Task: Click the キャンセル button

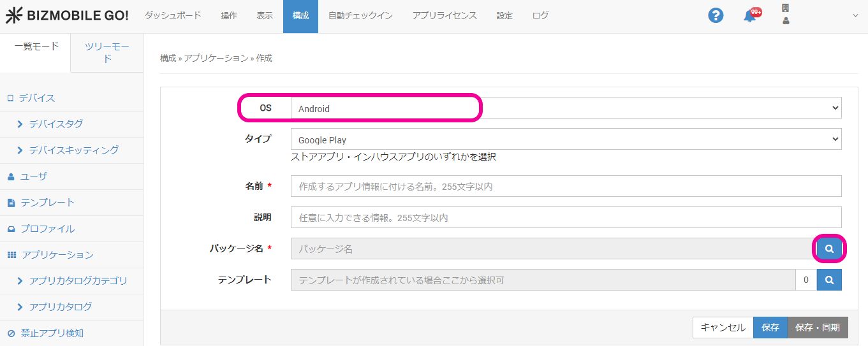Action: (723, 328)
